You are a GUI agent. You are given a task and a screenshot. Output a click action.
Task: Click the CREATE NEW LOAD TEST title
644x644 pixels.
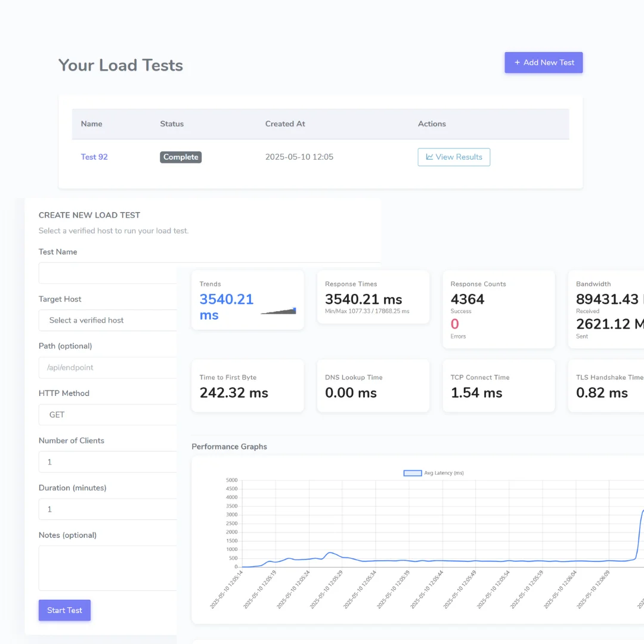89,215
